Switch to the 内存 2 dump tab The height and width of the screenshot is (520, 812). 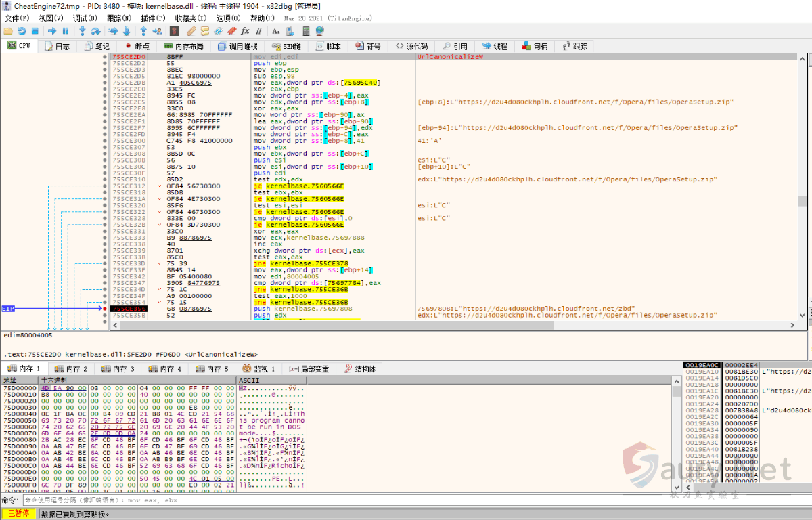click(71, 369)
